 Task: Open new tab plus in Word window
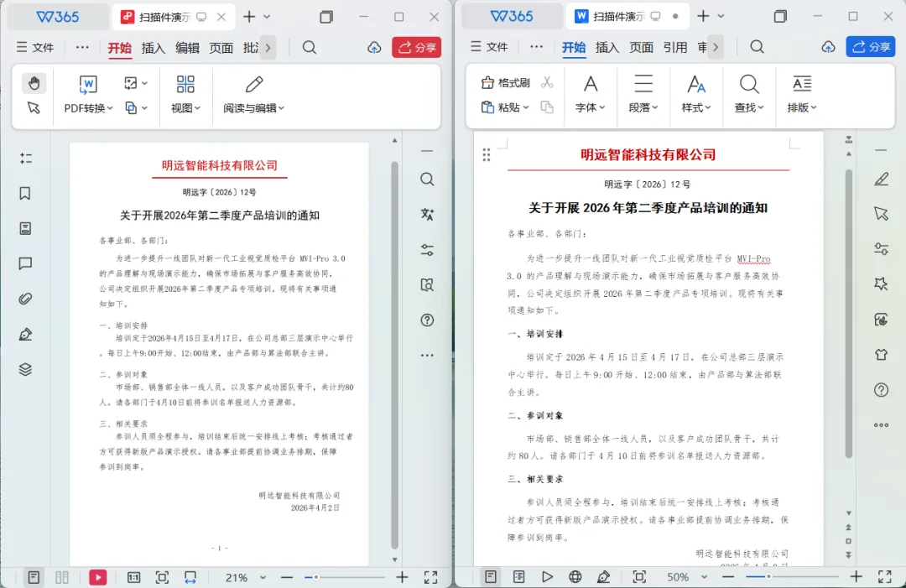tap(703, 16)
